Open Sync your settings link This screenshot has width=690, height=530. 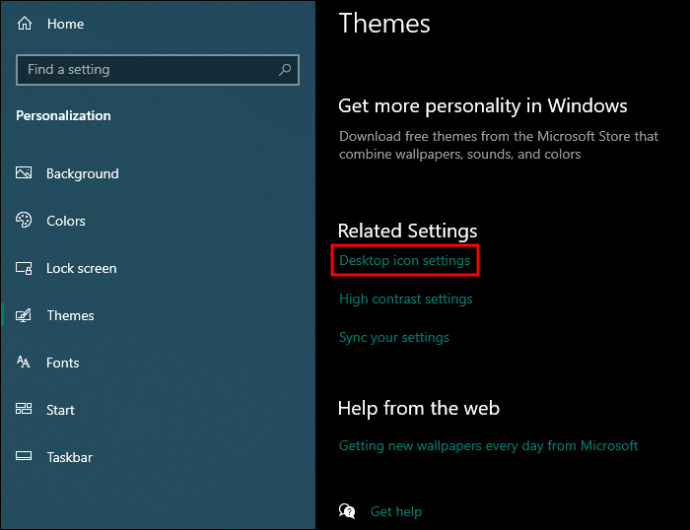[394, 338]
